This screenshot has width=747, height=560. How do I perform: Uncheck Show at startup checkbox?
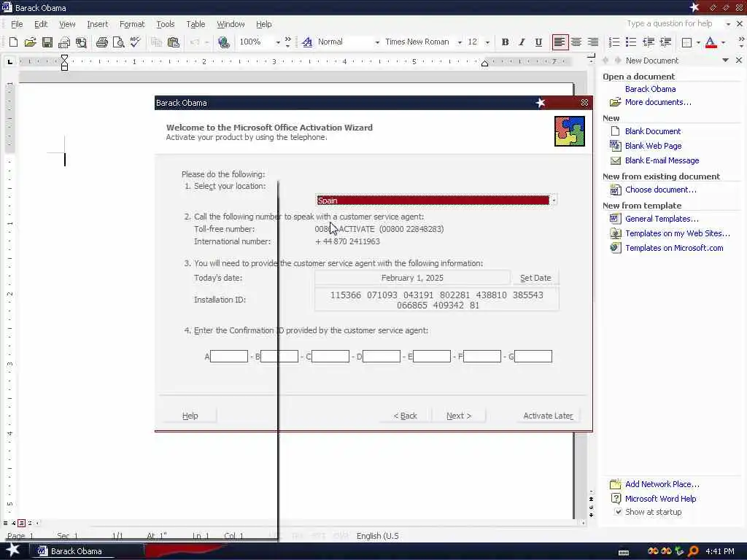618,512
